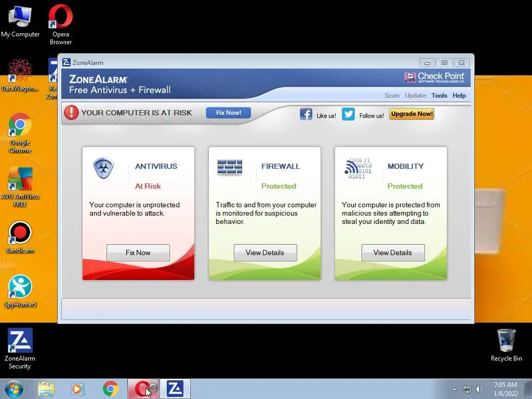Open the clock showing 7:05 AM
The height and width of the screenshot is (399, 532).
(x=506, y=389)
